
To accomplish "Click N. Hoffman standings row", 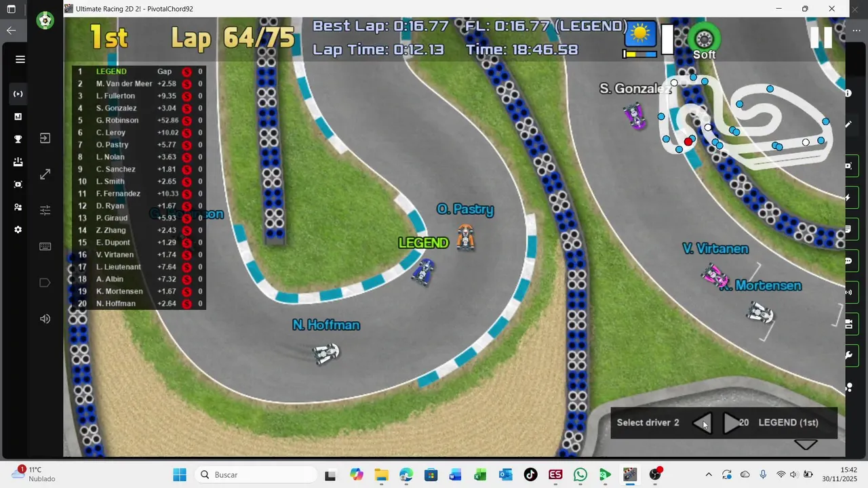I will [139, 303].
